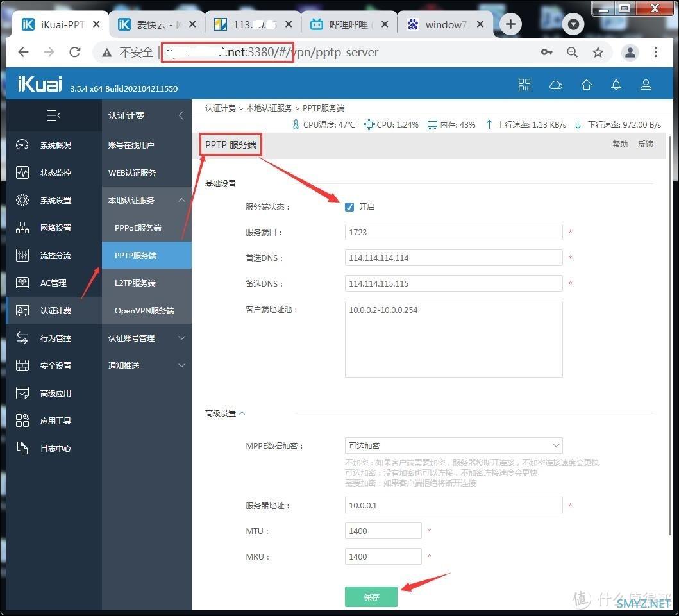Screen dimensions: 679x616
Task: Click the 服务器地址 input field
Action: [x=453, y=505]
